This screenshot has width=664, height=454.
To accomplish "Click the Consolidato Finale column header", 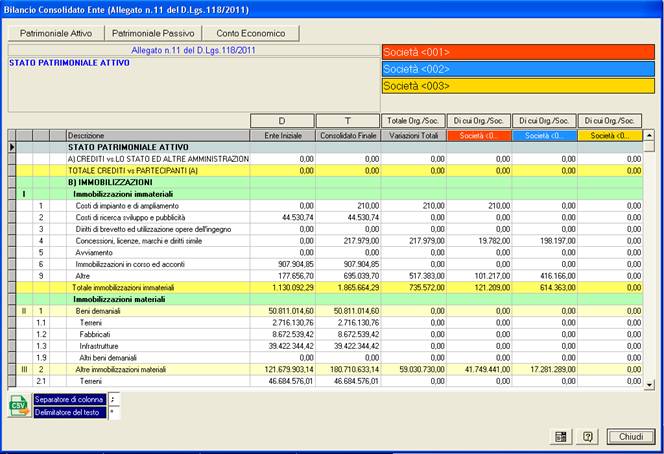I will pos(348,136).
